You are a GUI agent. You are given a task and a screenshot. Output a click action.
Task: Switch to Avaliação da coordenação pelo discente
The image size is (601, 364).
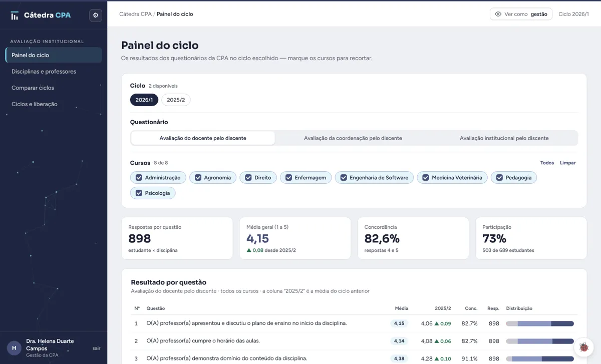(353, 138)
